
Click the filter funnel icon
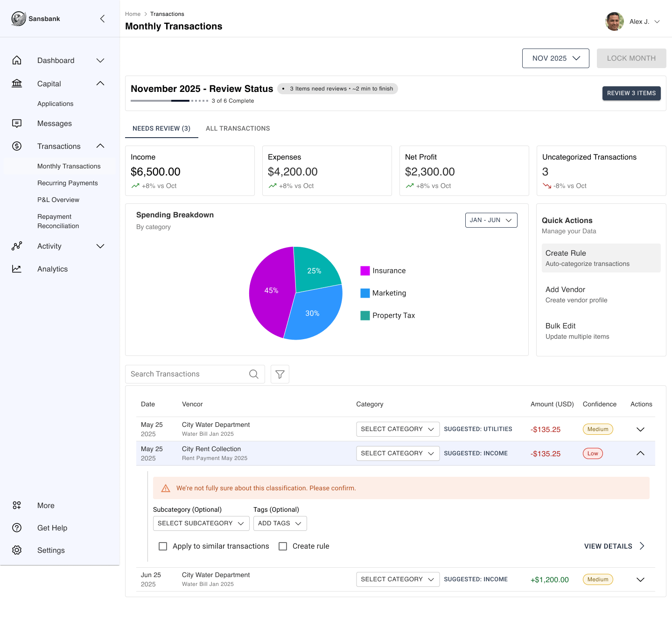(280, 374)
